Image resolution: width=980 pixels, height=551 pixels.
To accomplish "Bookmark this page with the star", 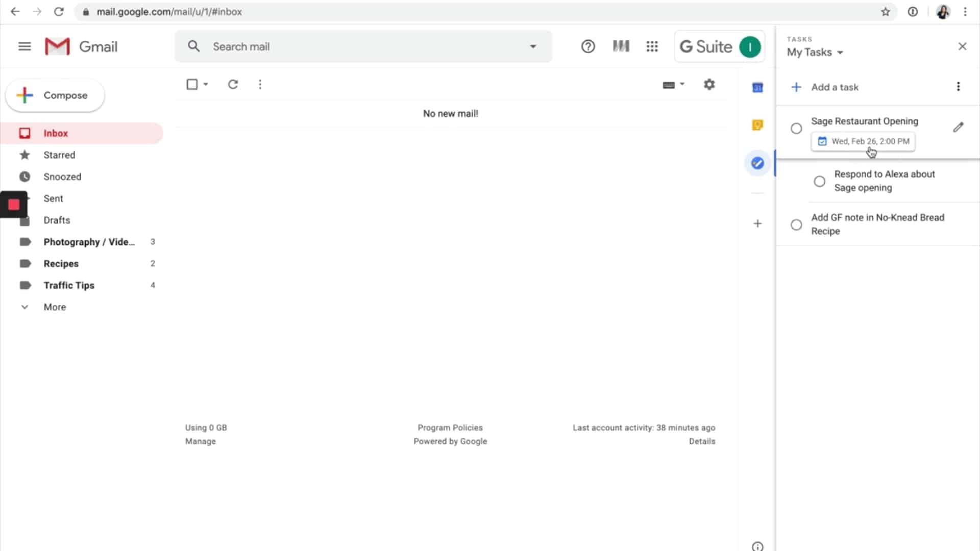I will (x=886, y=12).
